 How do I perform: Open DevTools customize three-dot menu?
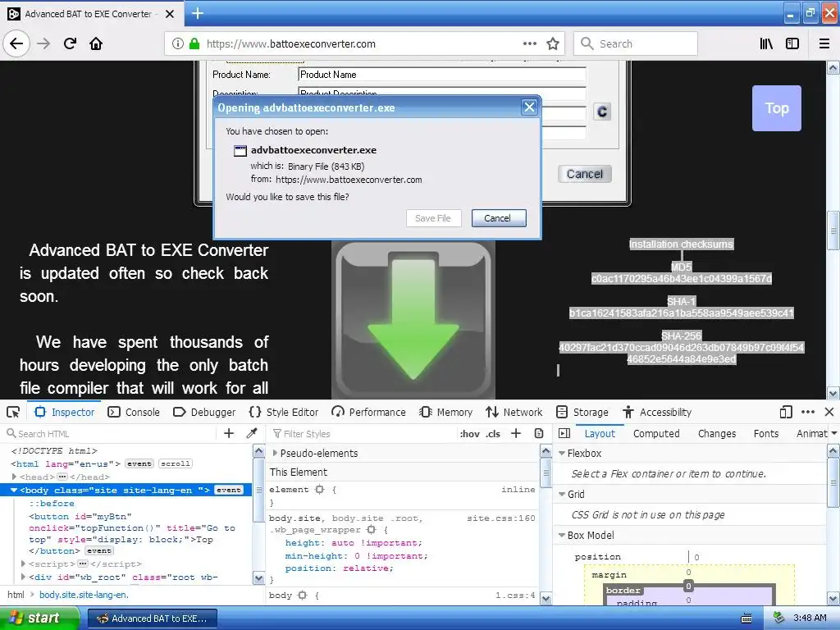[808, 412]
